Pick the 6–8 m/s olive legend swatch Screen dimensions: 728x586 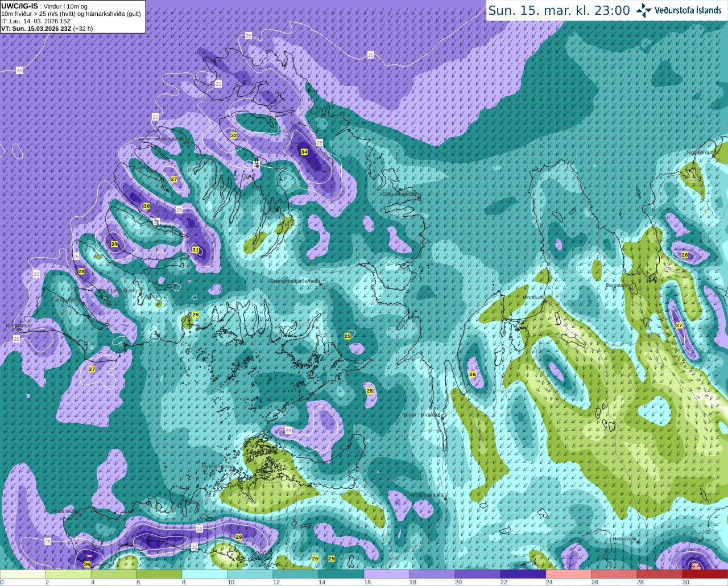159,574
